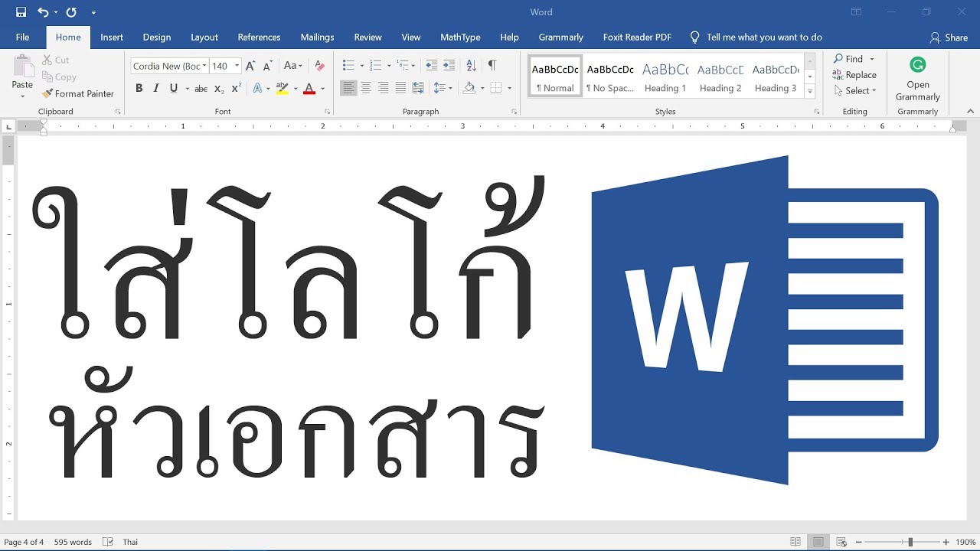The width and height of the screenshot is (980, 551).
Task: Switch to the Layout tab
Action: [204, 37]
